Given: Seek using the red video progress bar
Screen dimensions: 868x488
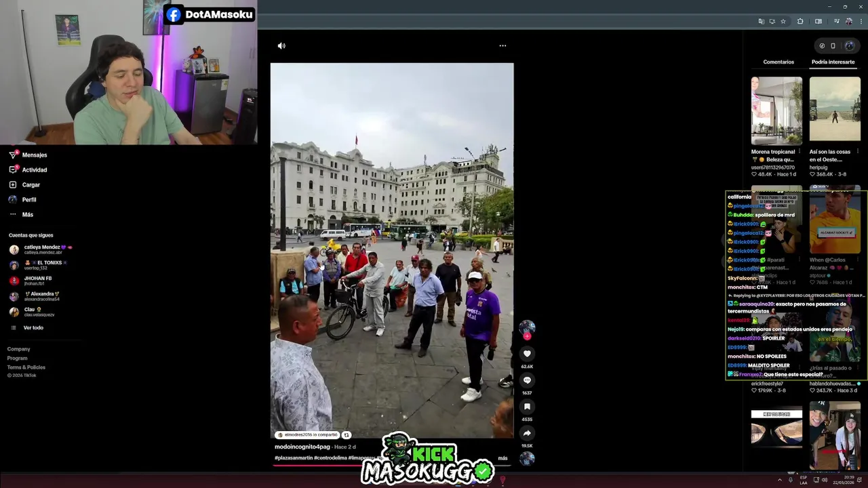Looking at the screenshot, I should 393,465.
